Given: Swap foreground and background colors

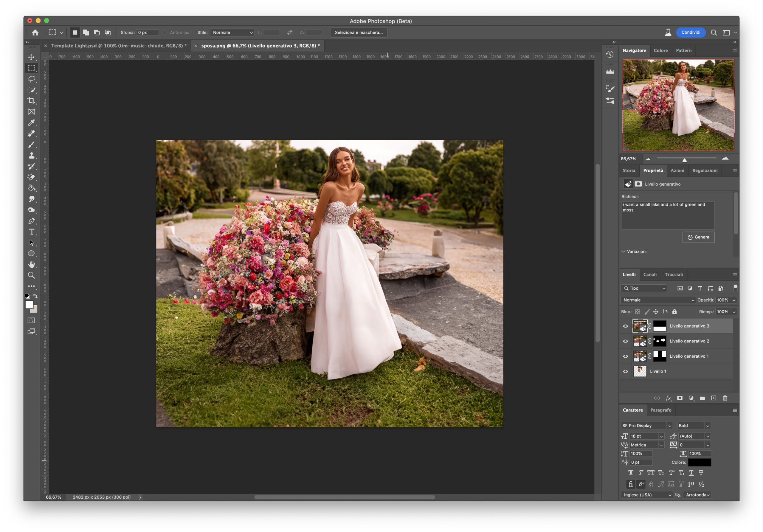Looking at the screenshot, I should (35, 296).
